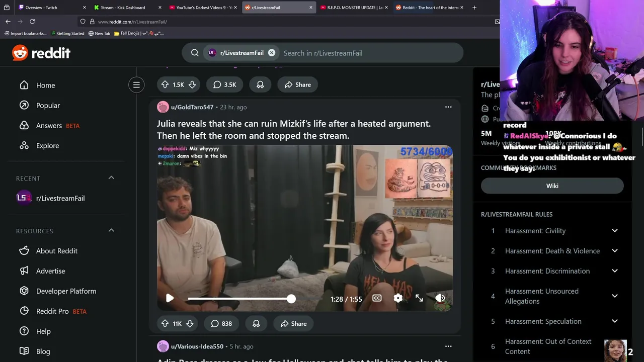Toggle closed captions on the video
644x362 pixels.
pos(377,298)
